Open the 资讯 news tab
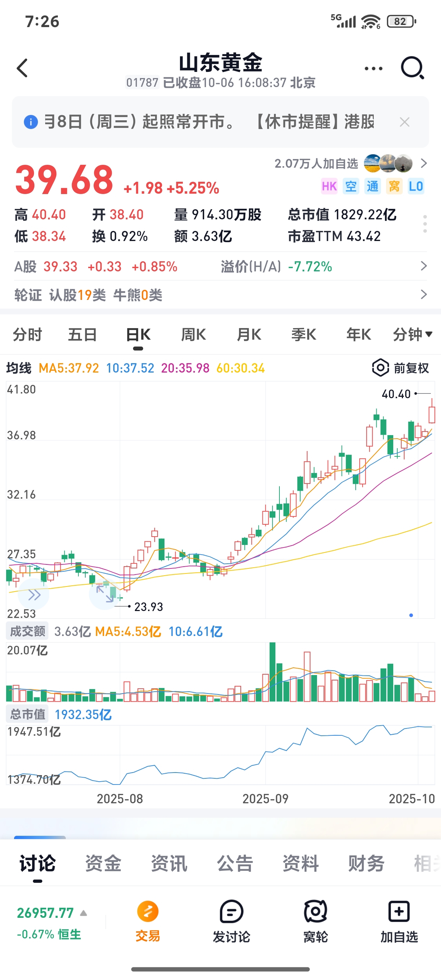This screenshot has width=441, height=980. click(169, 863)
